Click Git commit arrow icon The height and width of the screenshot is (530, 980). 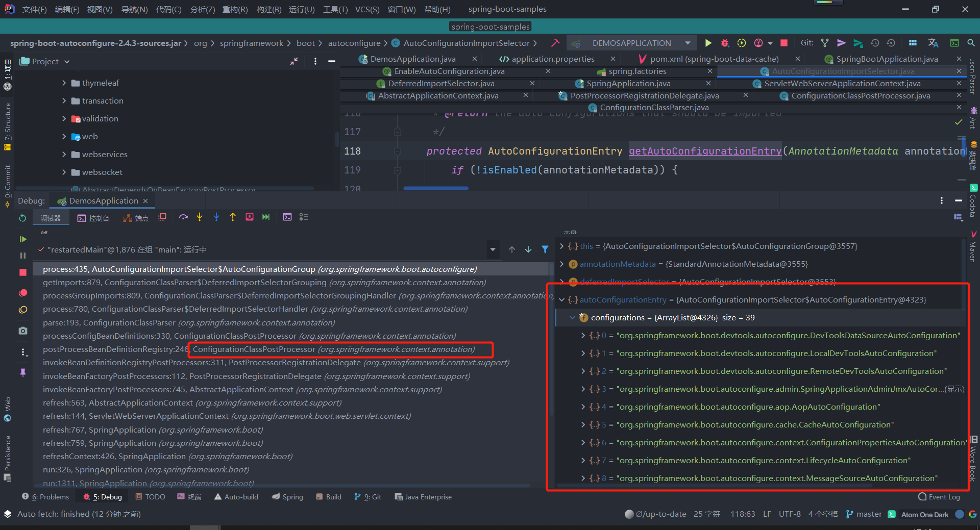[x=842, y=43]
